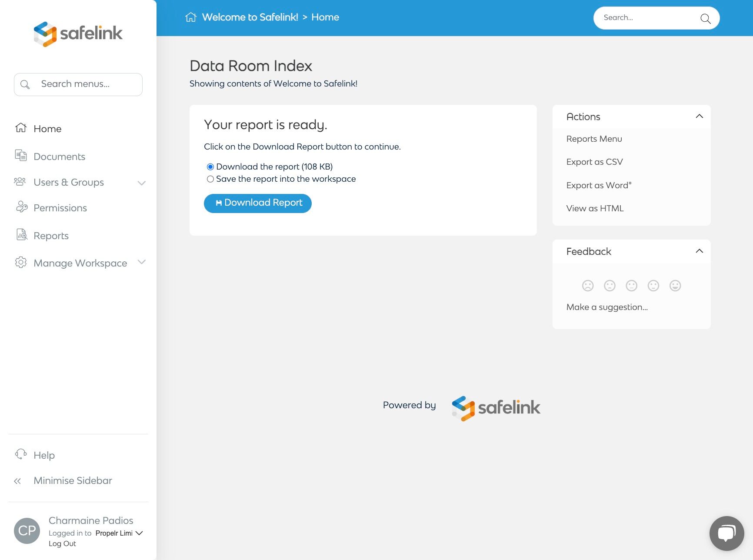Expand the Manage Workspace submenu
The width and height of the screenshot is (753, 560).
[141, 262]
